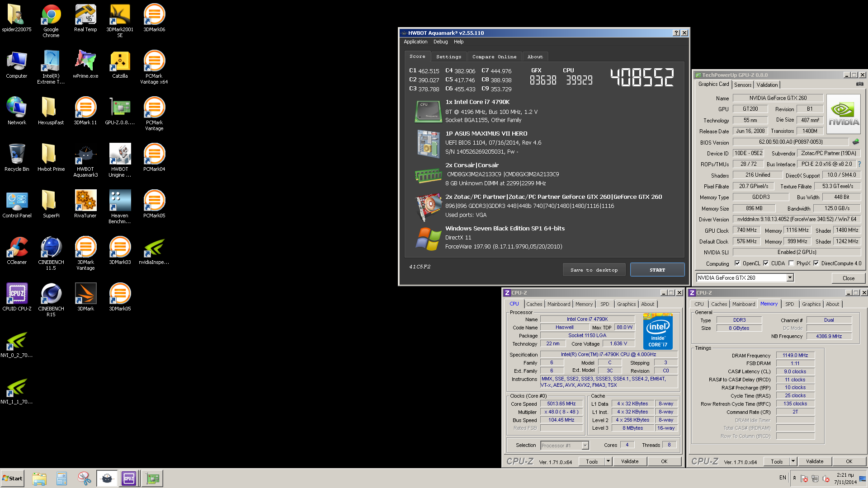
Task: Open About tab in Aquamark
Action: [x=535, y=57]
